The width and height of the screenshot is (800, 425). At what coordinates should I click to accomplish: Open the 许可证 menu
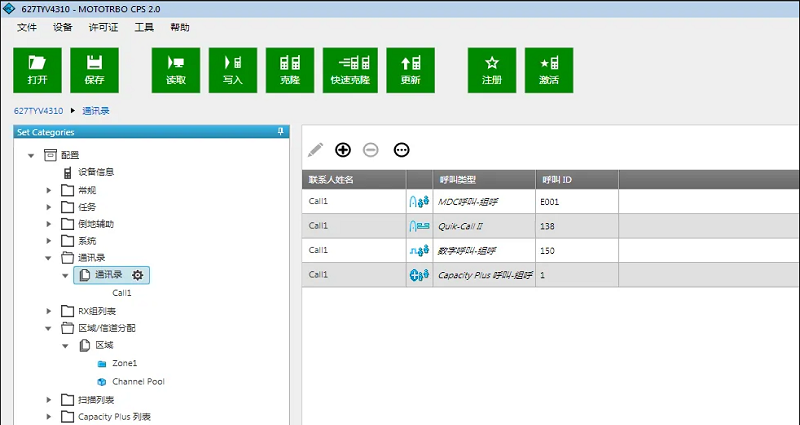103,27
